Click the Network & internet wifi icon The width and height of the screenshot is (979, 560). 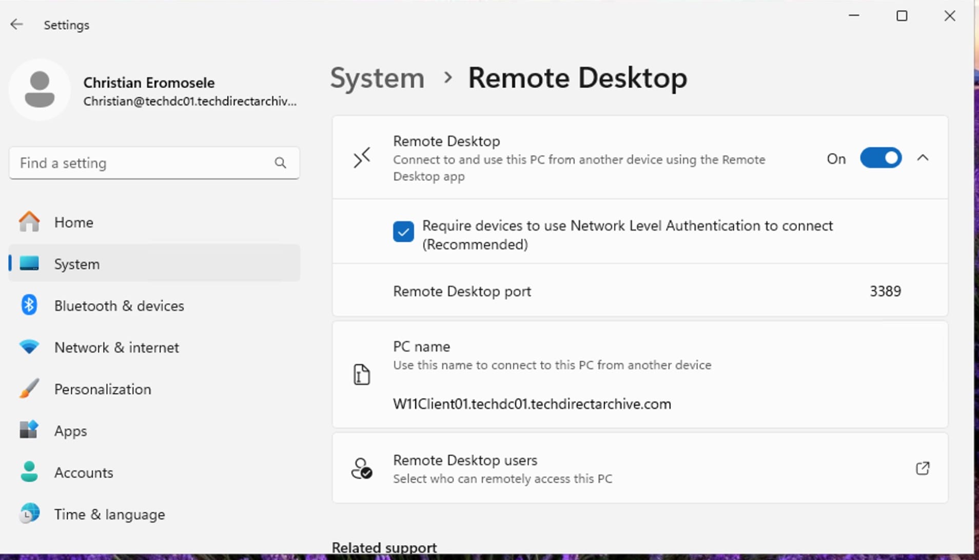tap(29, 347)
